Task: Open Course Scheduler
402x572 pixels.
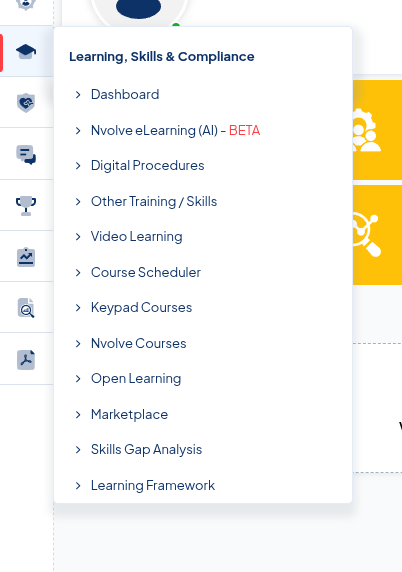Action: tap(146, 272)
